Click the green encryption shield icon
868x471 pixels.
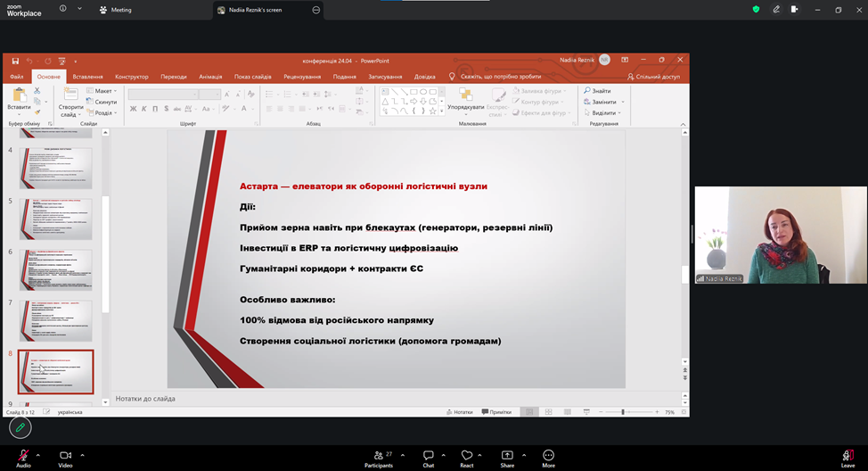click(x=756, y=9)
